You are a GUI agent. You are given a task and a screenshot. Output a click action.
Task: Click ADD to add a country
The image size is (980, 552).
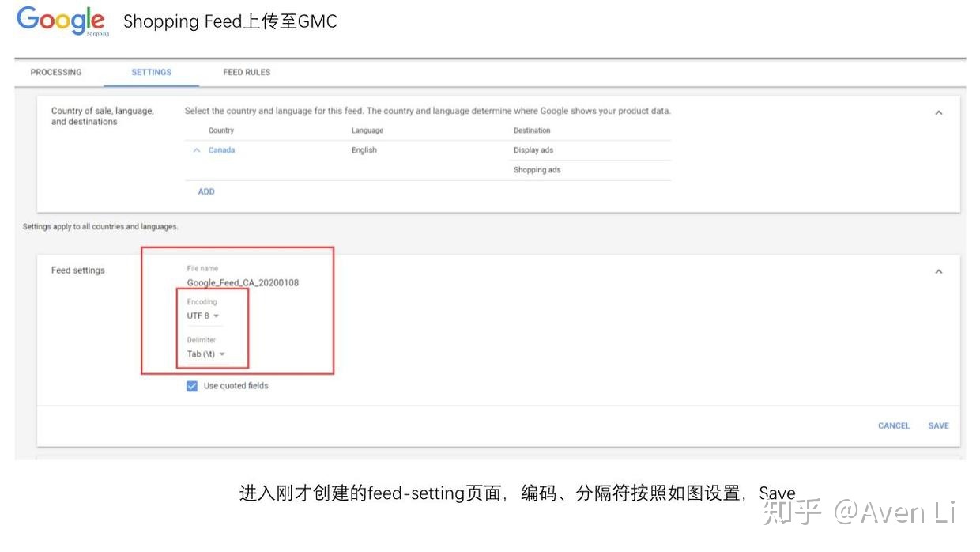tap(206, 191)
